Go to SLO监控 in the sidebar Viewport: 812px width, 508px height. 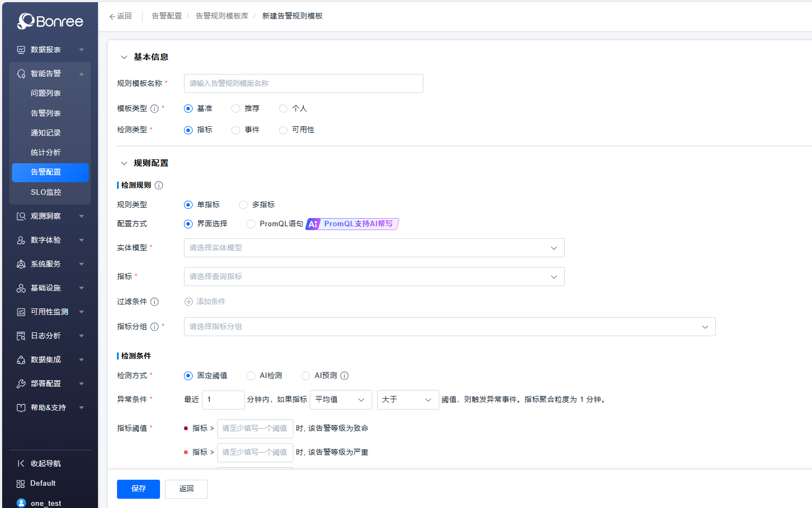tap(46, 192)
